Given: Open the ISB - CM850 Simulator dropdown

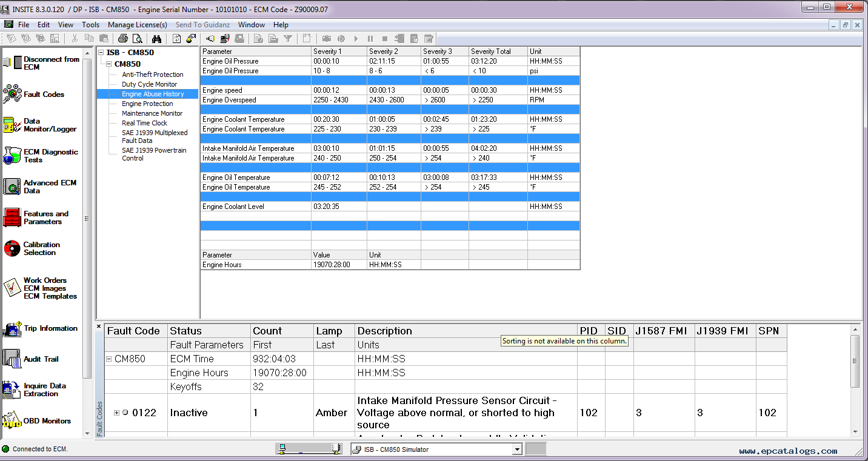Looking at the screenshot, I should click(516, 449).
